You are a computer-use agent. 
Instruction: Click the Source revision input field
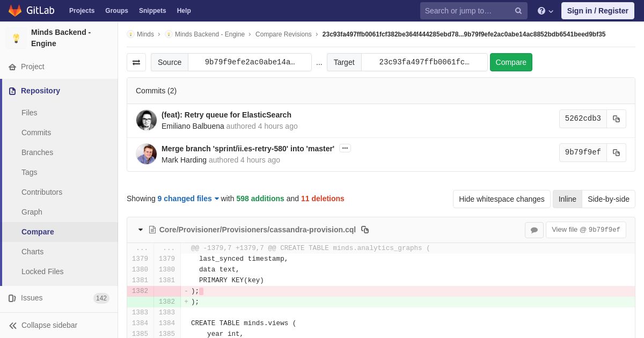coord(250,62)
